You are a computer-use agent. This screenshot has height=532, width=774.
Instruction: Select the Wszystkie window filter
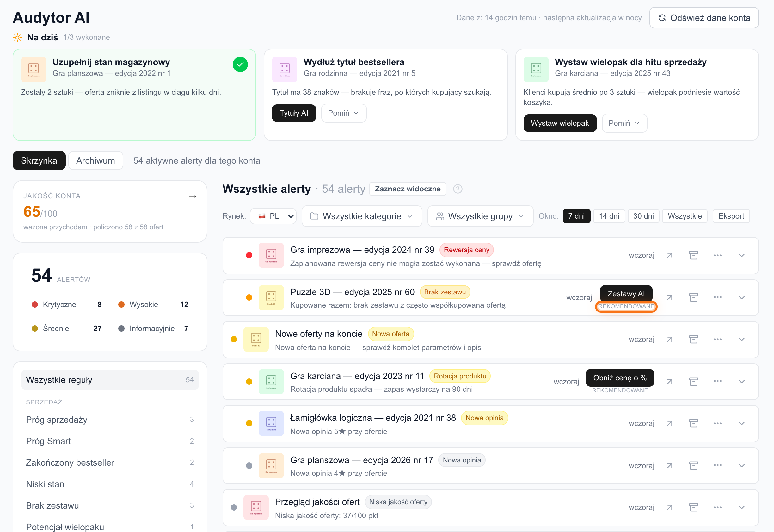685,216
